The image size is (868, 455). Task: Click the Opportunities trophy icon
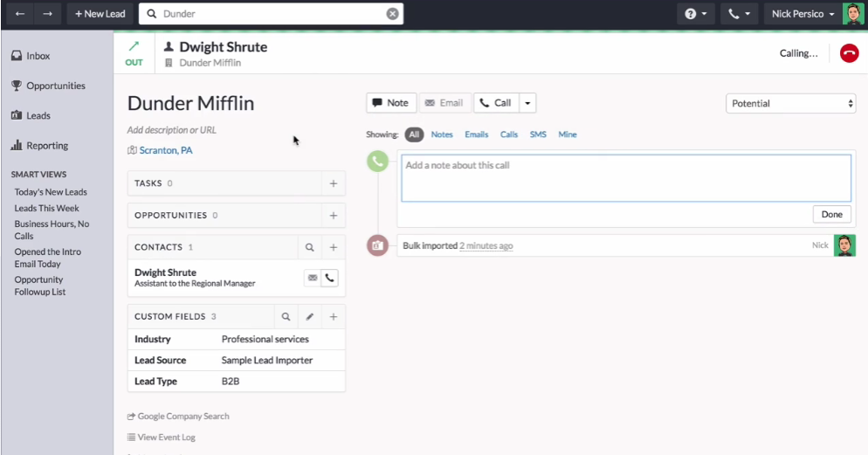(17, 86)
